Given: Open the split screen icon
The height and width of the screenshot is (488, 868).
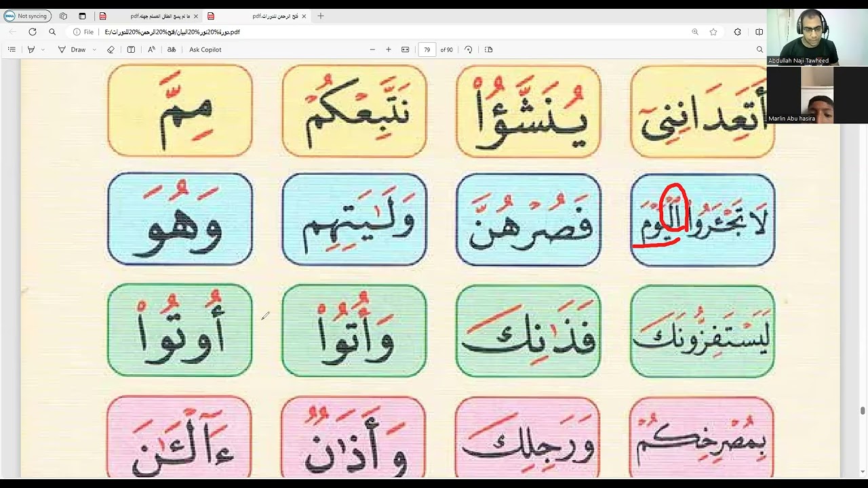Looking at the screenshot, I should (759, 32).
